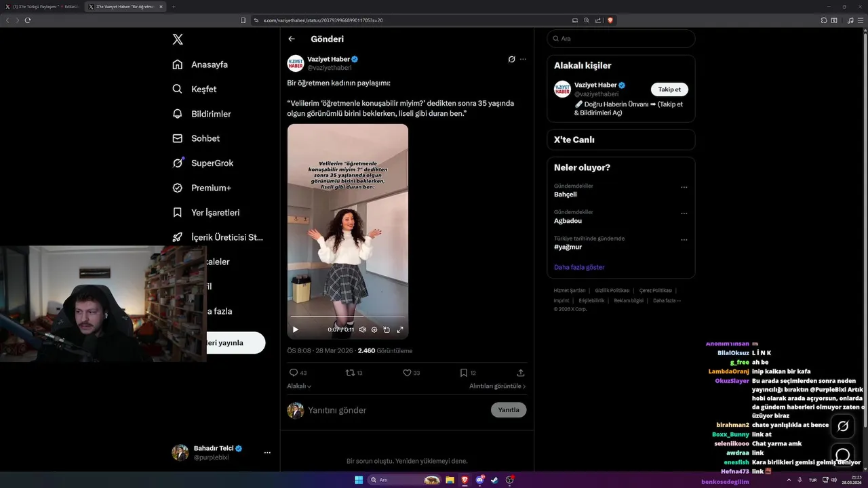Follow Vaziyet Haber with Takip et
868x488 pixels.
(x=669, y=89)
